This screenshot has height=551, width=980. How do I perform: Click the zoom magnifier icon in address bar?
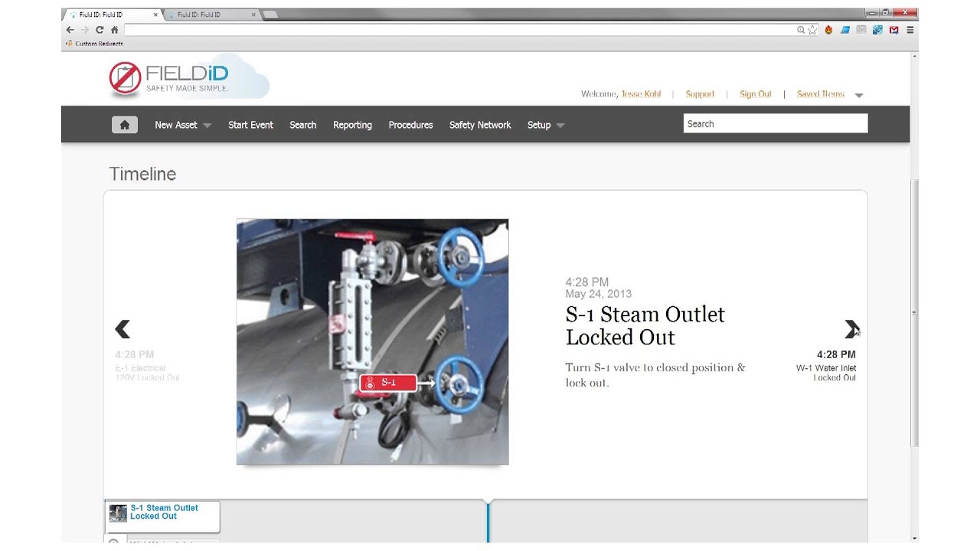click(x=801, y=30)
